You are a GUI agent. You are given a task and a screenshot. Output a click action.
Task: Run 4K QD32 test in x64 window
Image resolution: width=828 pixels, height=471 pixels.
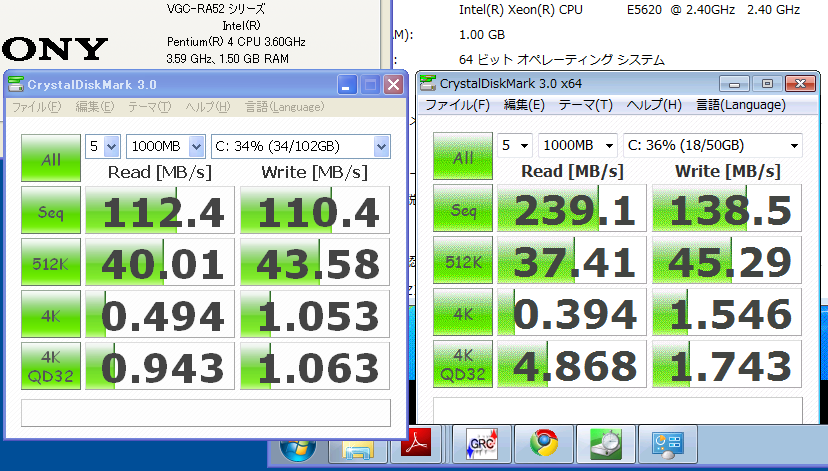[463, 364]
